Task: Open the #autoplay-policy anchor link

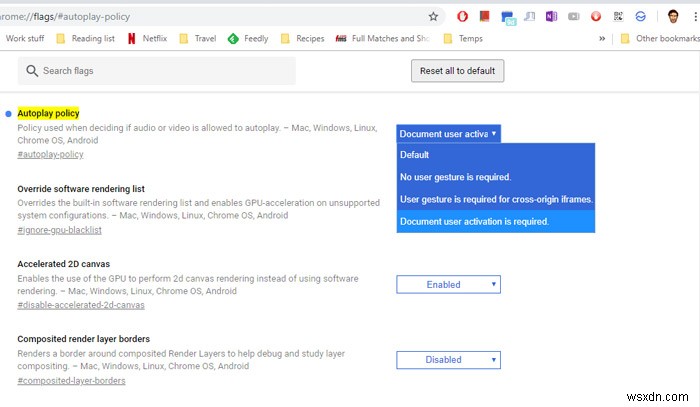Action: pos(50,154)
